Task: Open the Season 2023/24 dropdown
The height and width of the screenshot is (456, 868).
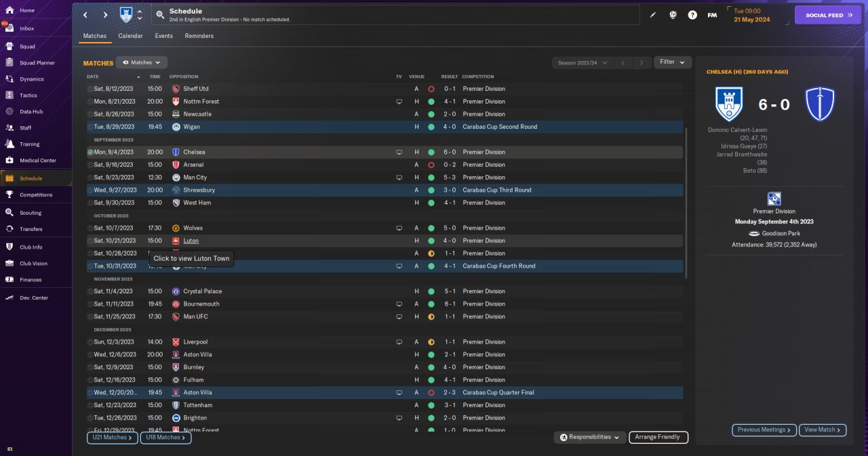Action: pyautogui.click(x=583, y=63)
